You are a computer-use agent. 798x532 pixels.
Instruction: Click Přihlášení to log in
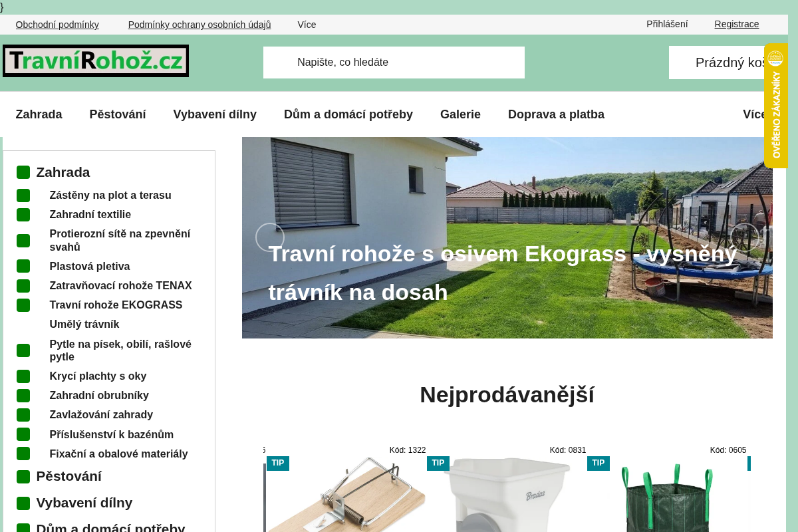coord(667,24)
